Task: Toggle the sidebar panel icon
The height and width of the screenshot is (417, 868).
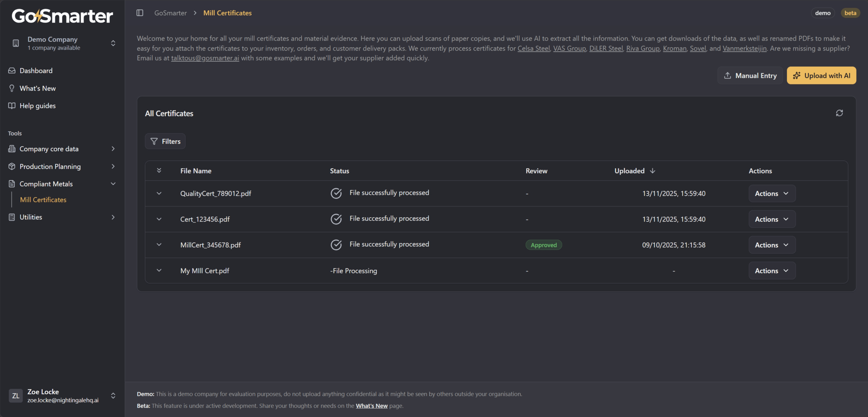Action: (x=140, y=13)
